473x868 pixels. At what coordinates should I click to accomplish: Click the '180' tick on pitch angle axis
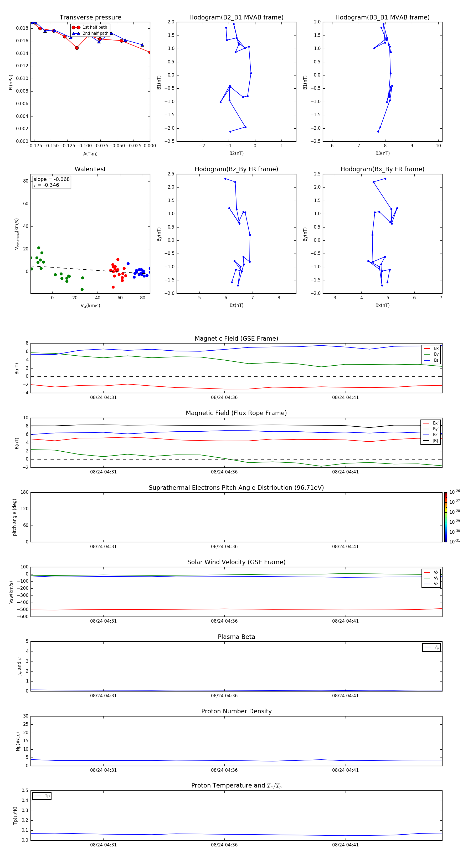tap(25, 492)
